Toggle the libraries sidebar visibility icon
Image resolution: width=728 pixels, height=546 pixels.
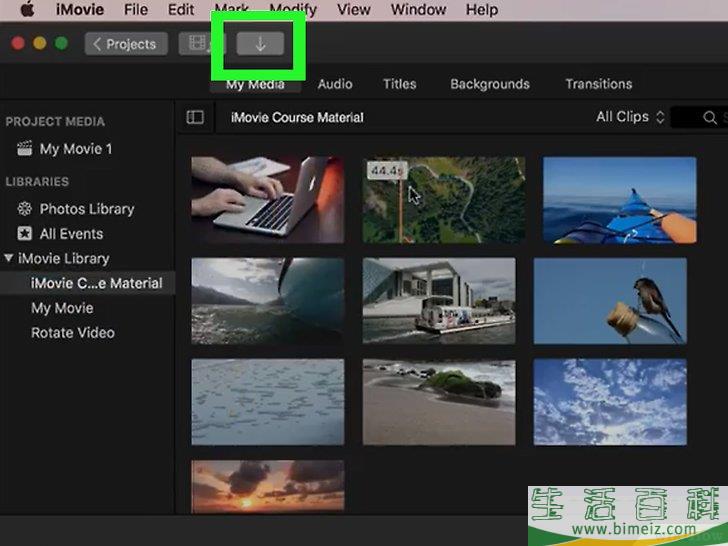pyautogui.click(x=195, y=117)
